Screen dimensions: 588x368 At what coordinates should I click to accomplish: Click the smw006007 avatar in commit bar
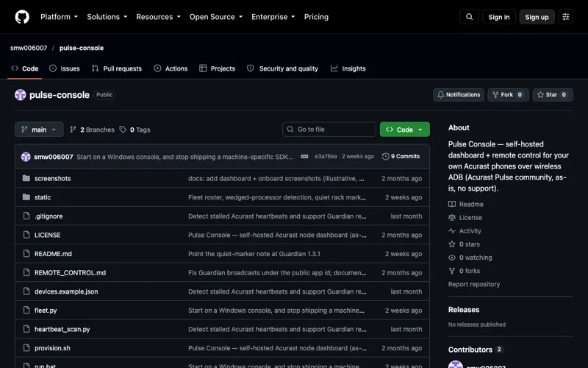[x=26, y=157]
